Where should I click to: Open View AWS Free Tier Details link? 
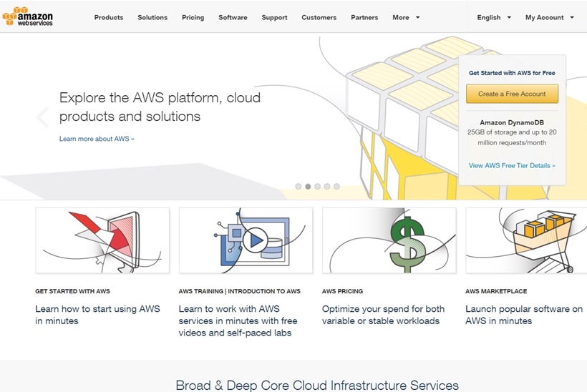512,165
